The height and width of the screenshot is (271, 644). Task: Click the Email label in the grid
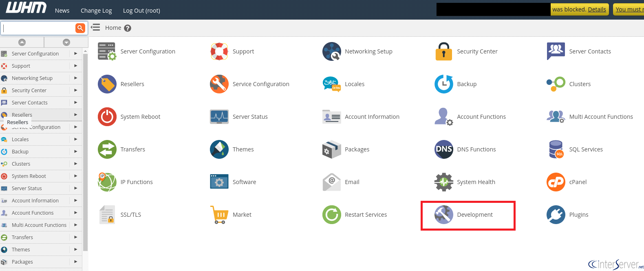pyautogui.click(x=352, y=182)
